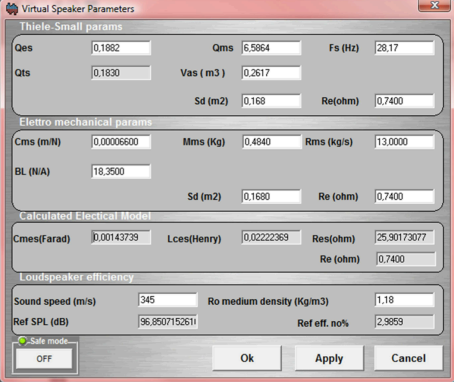Screen dimensions: 455x383
Task: Change the Mms (Kg) value
Action: pyautogui.click(x=271, y=142)
